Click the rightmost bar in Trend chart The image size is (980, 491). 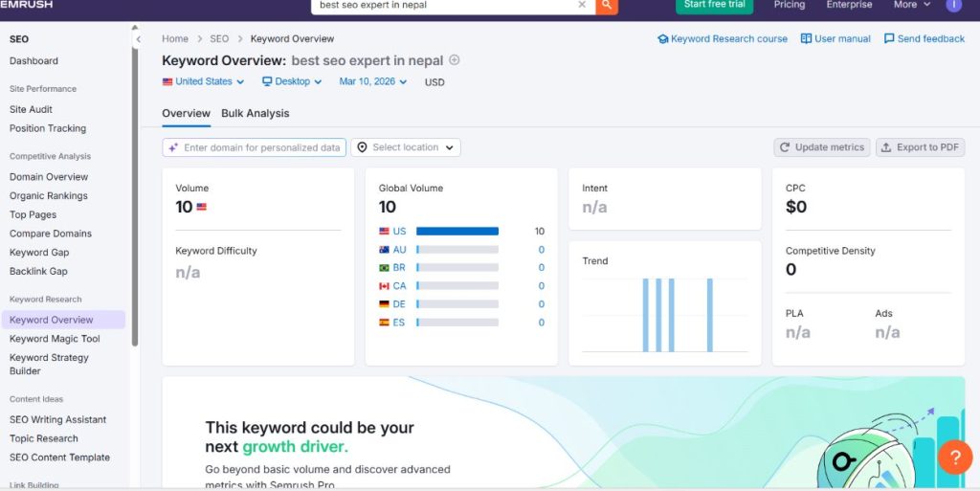click(710, 316)
